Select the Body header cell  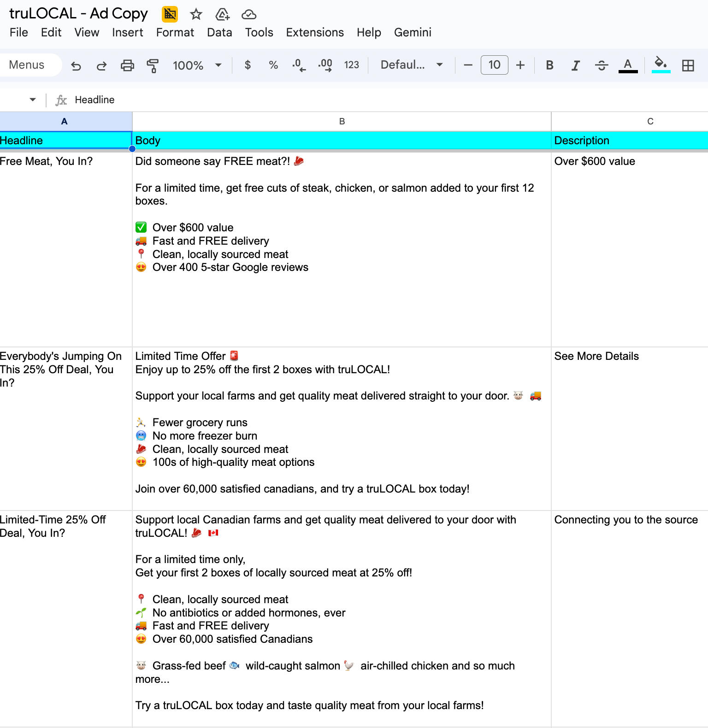(x=342, y=141)
